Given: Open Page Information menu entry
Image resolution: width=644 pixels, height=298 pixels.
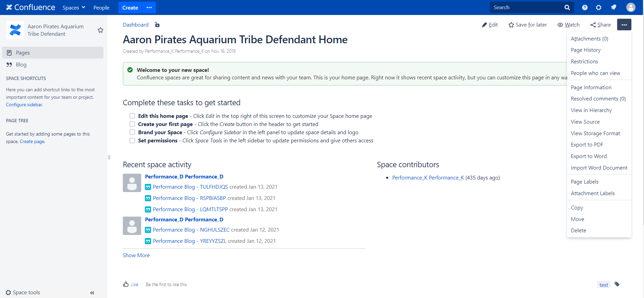Looking at the screenshot, I should coord(599,88).
